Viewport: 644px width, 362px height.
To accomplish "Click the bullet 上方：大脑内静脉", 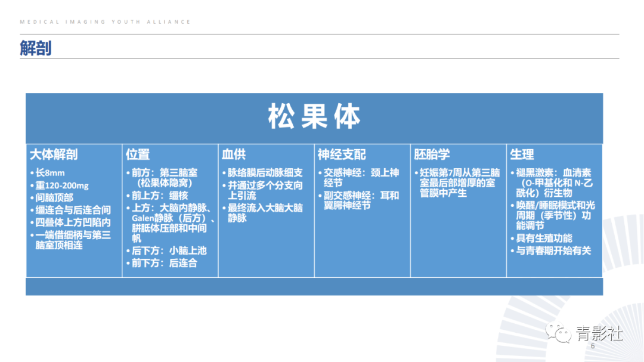I will [171, 222].
